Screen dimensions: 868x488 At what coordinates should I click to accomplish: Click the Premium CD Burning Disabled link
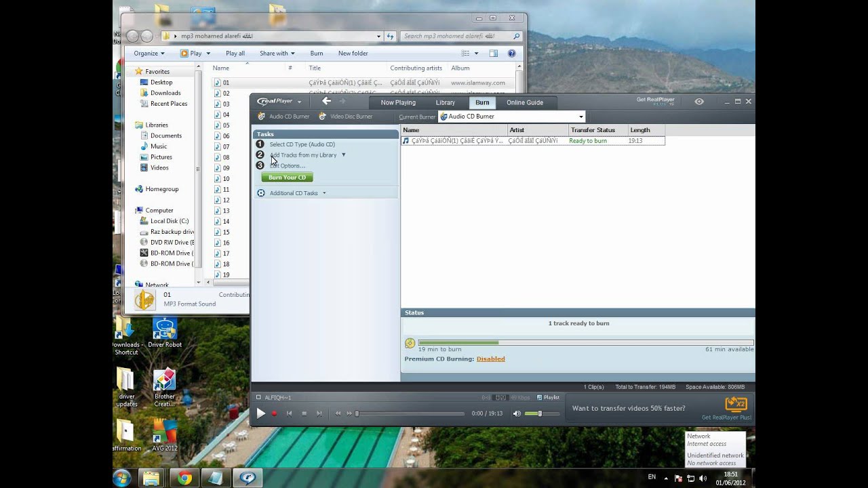[x=490, y=359]
